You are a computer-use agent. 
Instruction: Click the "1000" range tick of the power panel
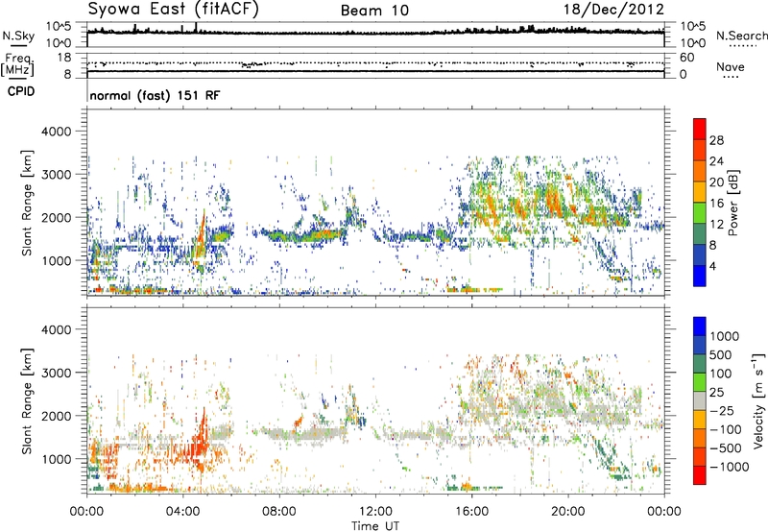click(x=56, y=260)
